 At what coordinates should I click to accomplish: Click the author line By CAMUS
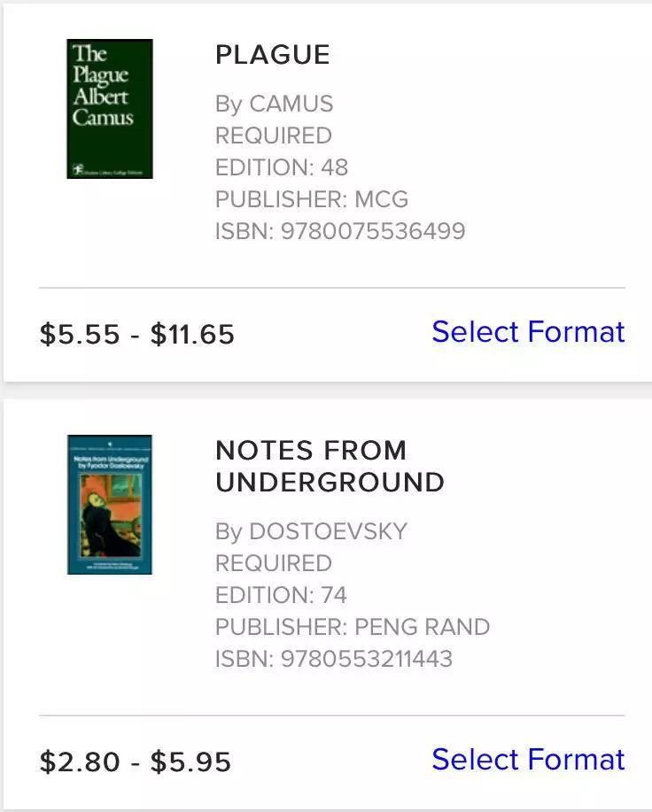point(275,104)
